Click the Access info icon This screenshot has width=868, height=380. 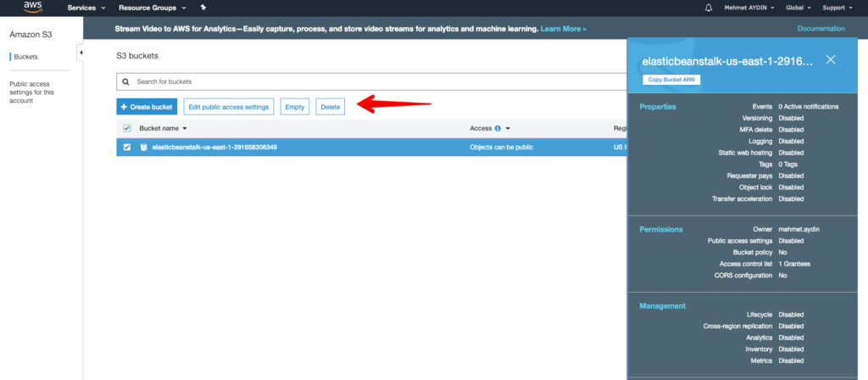[497, 129]
